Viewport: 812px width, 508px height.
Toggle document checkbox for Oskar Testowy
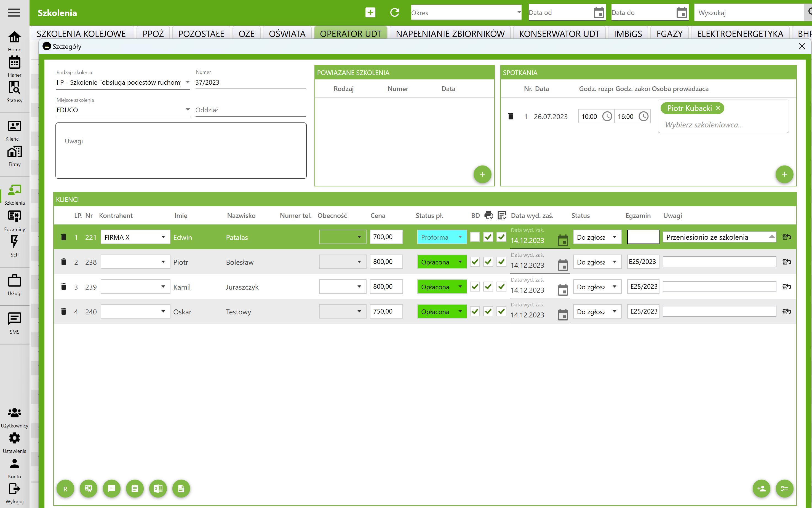click(x=501, y=311)
